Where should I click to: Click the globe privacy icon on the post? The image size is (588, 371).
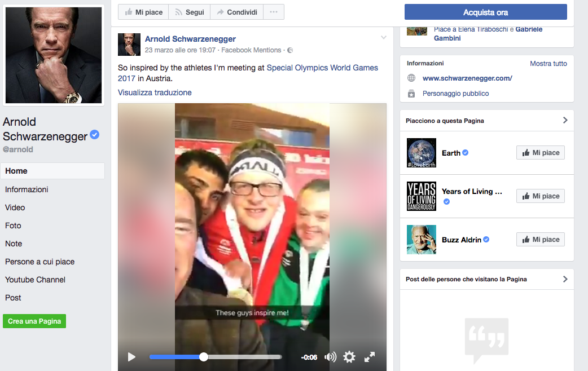point(289,50)
